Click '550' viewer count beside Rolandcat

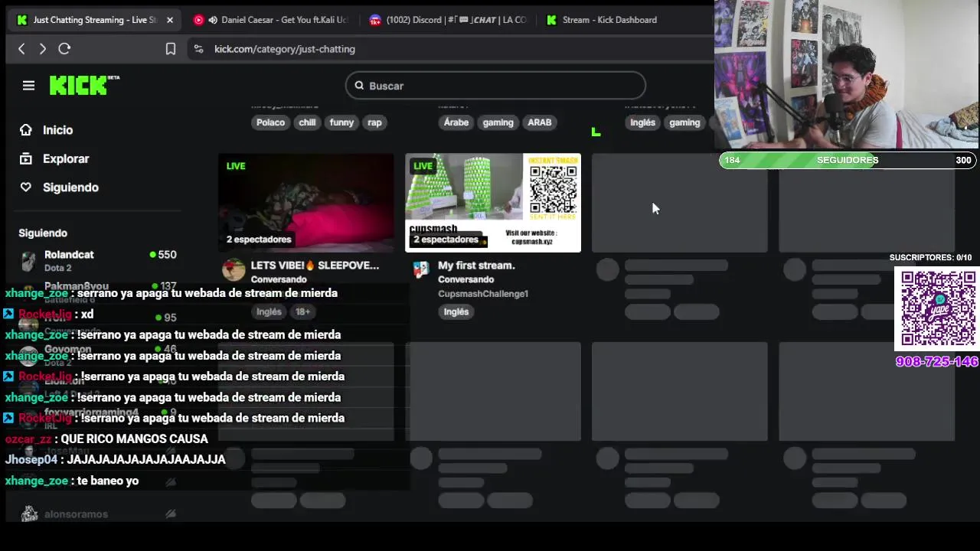pos(167,255)
